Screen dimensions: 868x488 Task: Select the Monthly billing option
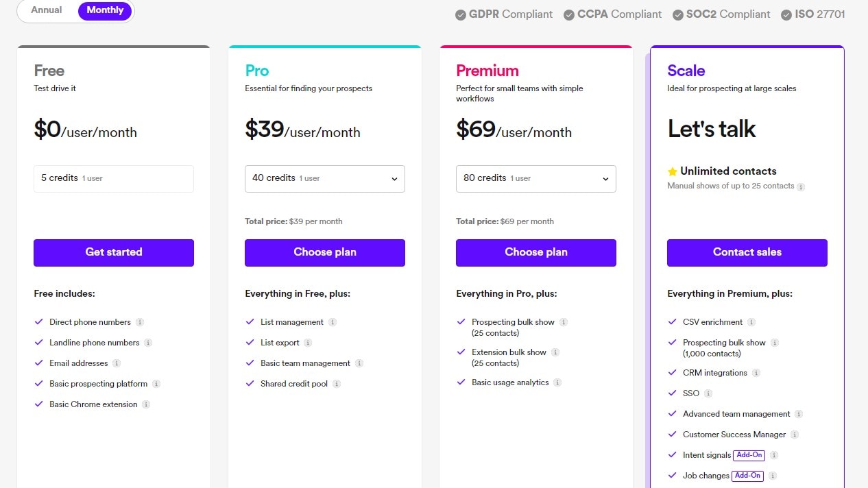click(x=105, y=10)
